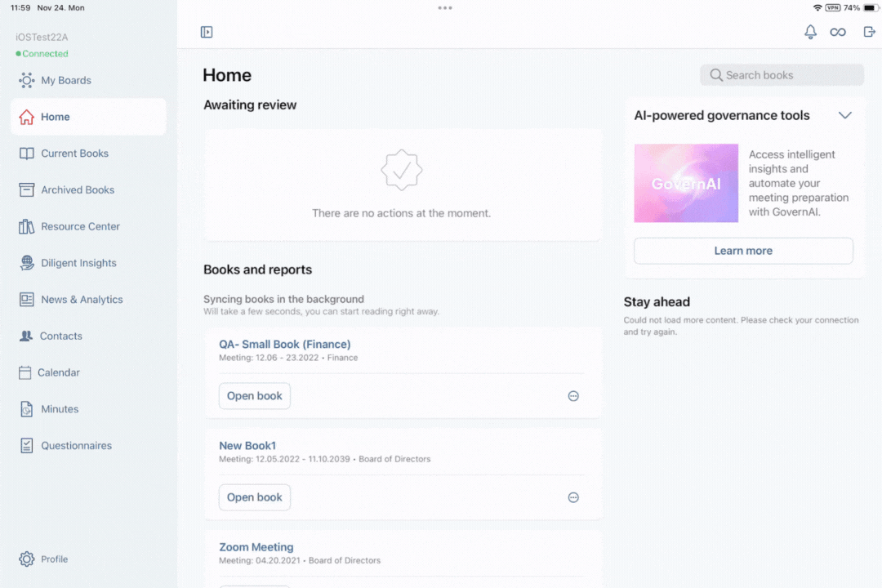Click the My Boards sun icon

click(26, 81)
